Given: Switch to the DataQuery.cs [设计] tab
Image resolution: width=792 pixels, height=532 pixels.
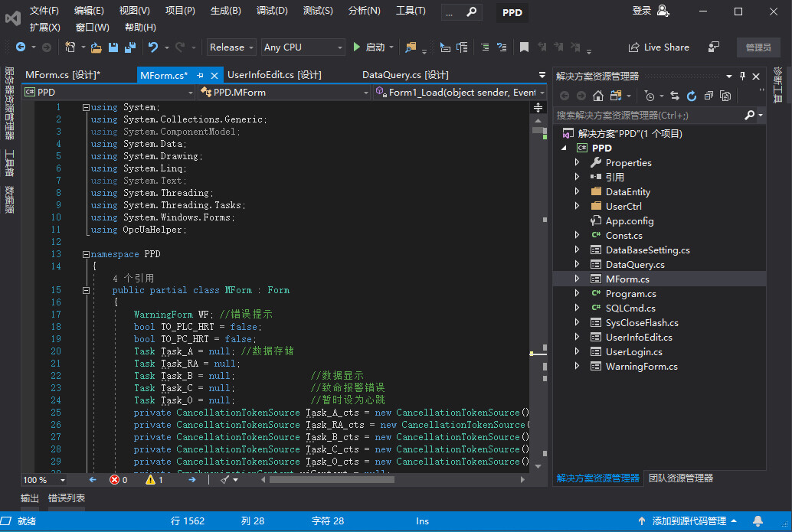Looking at the screenshot, I should coord(405,75).
